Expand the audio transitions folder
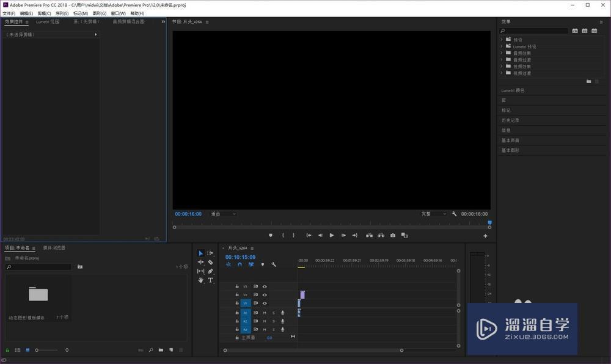Viewport: 611px width, 364px height. point(502,60)
